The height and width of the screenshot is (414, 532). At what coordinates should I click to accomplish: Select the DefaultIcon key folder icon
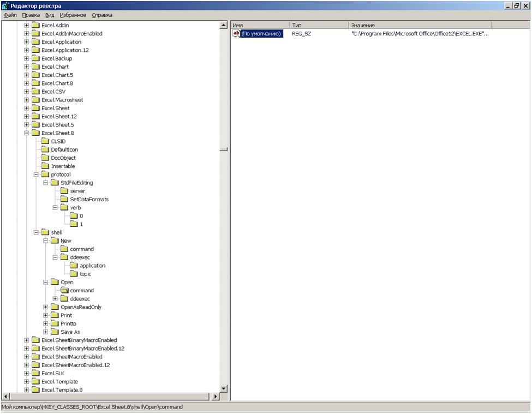45,149
